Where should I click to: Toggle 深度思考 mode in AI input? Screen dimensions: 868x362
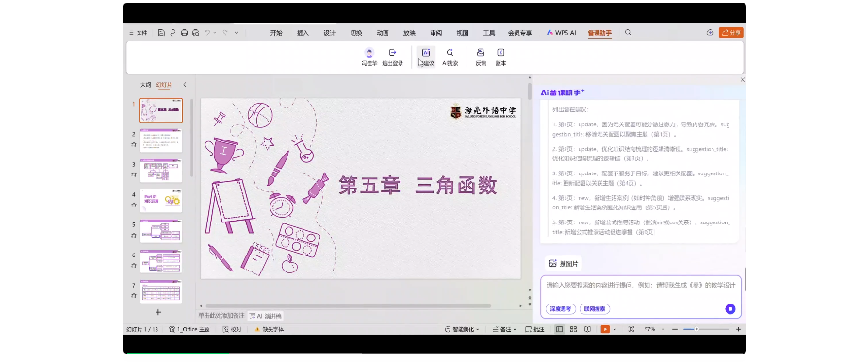[x=560, y=309]
